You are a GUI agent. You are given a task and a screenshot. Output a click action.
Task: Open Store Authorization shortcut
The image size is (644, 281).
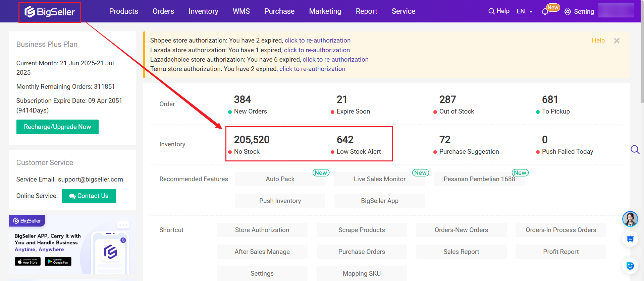[262, 230]
